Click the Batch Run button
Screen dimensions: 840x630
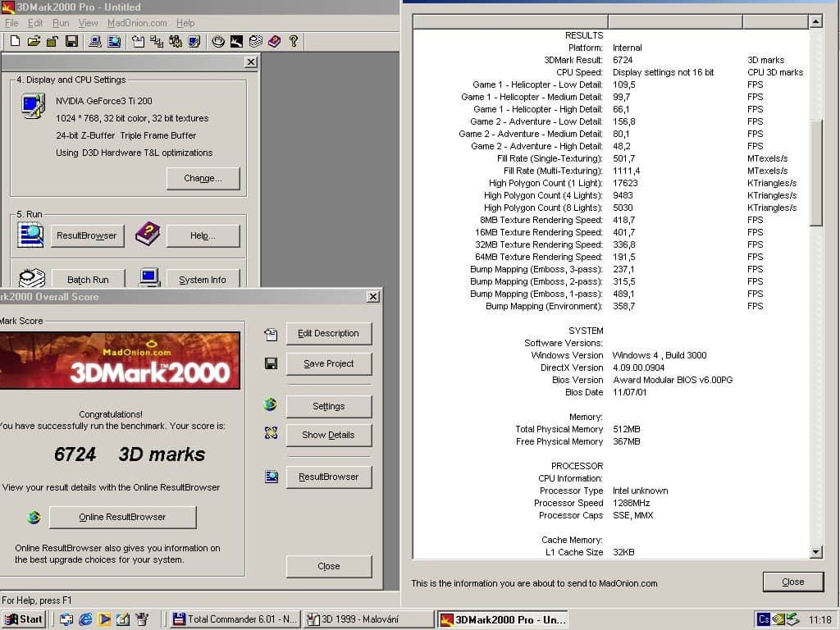coord(89,279)
